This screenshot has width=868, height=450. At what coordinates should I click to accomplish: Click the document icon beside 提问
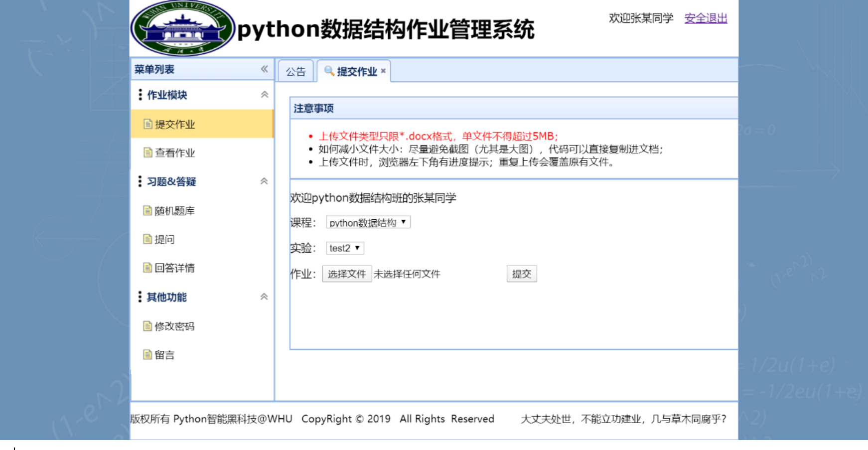click(147, 239)
